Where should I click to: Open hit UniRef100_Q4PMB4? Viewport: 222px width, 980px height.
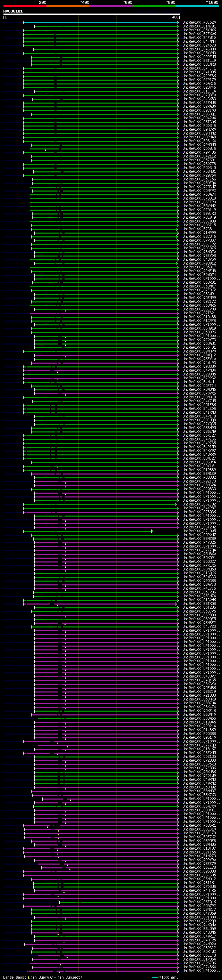pyautogui.click(x=199, y=371)
